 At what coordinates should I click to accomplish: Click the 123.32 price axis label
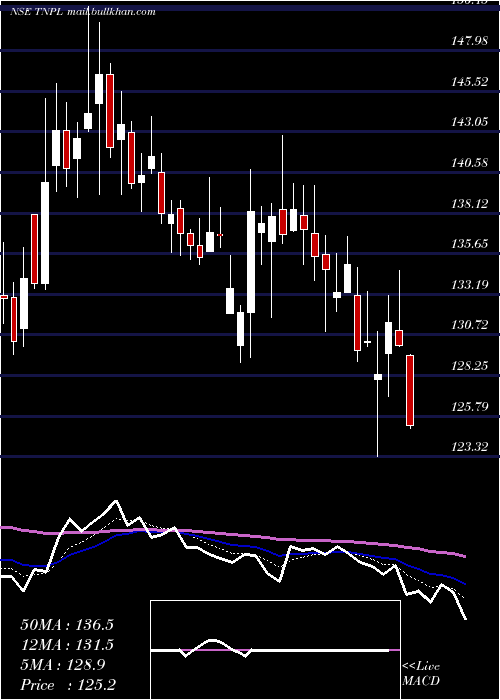[469, 446]
